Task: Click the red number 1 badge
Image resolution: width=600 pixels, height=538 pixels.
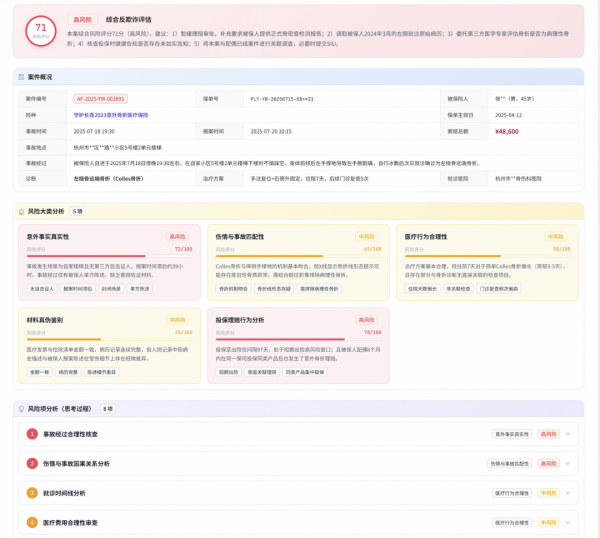Action: 32,434
